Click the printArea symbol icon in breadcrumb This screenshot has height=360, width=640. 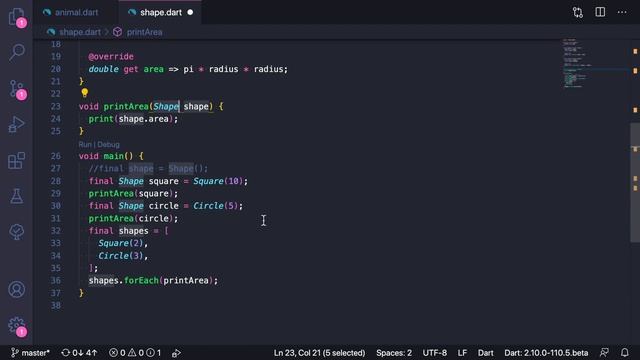tap(118, 32)
